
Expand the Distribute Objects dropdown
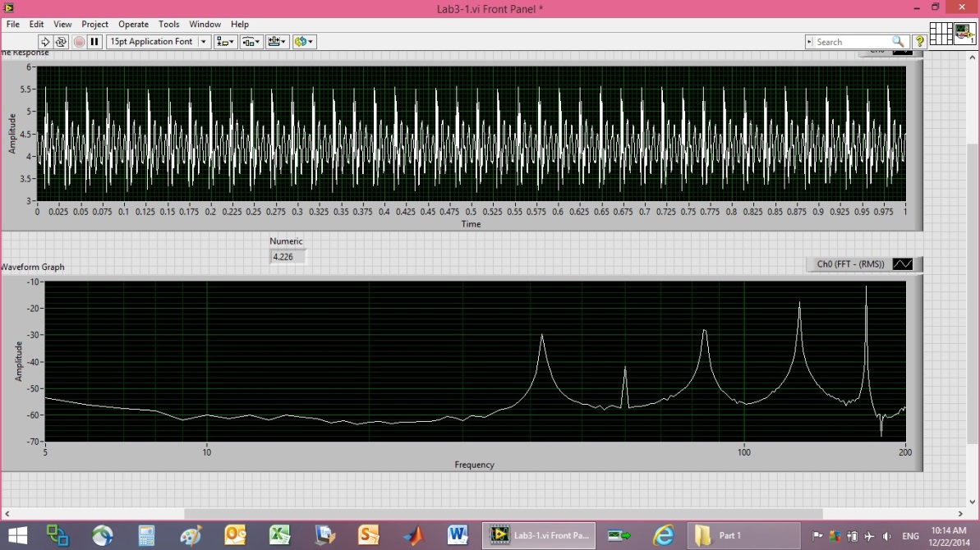click(x=251, y=42)
